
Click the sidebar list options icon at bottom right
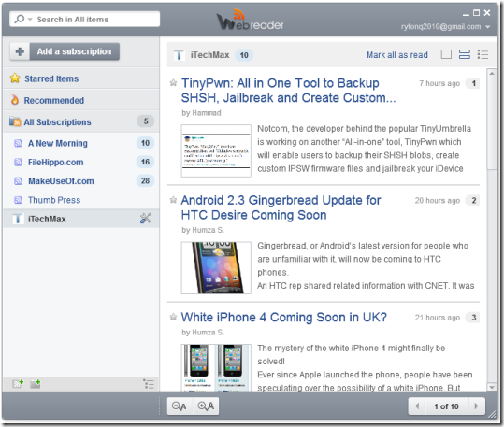[x=149, y=384]
